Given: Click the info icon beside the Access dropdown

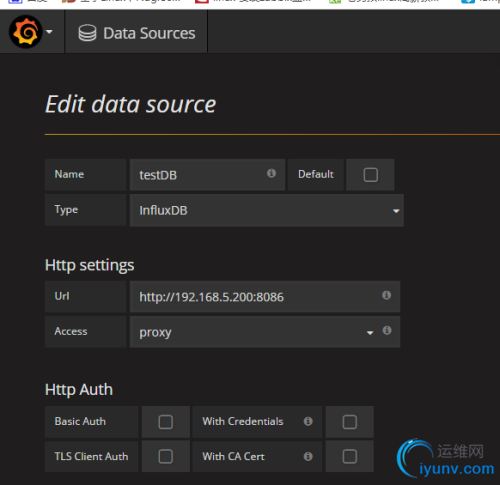Looking at the screenshot, I should pyautogui.click(x=387, y=330).
